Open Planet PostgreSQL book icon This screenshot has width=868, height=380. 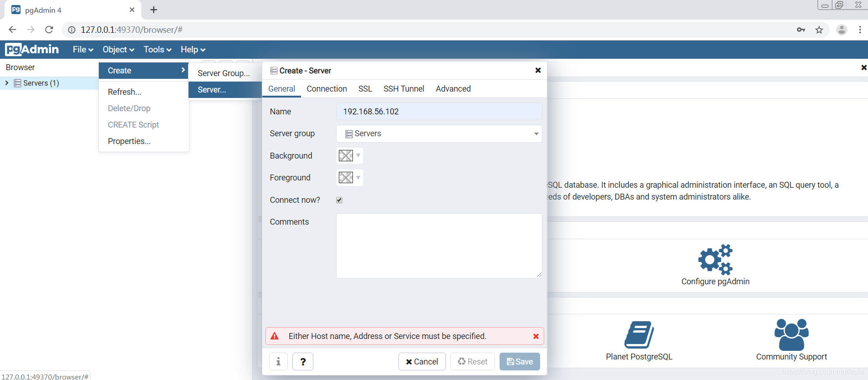[x=639, y=335]
